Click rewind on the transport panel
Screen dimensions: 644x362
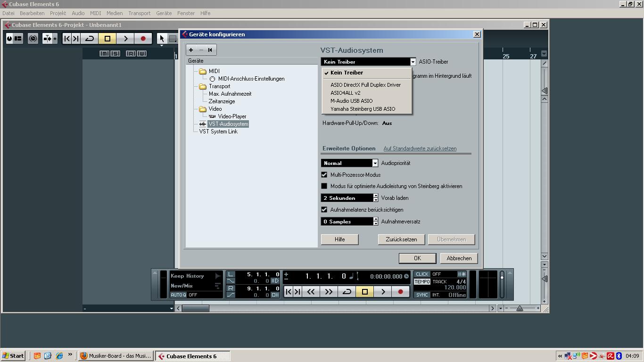311,292
